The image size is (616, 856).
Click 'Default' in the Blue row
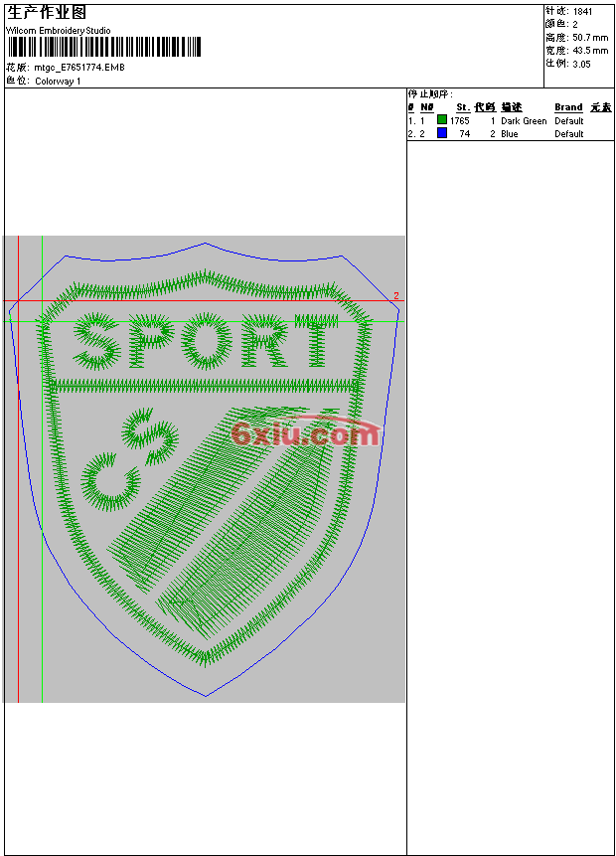(x=569, y=134)
